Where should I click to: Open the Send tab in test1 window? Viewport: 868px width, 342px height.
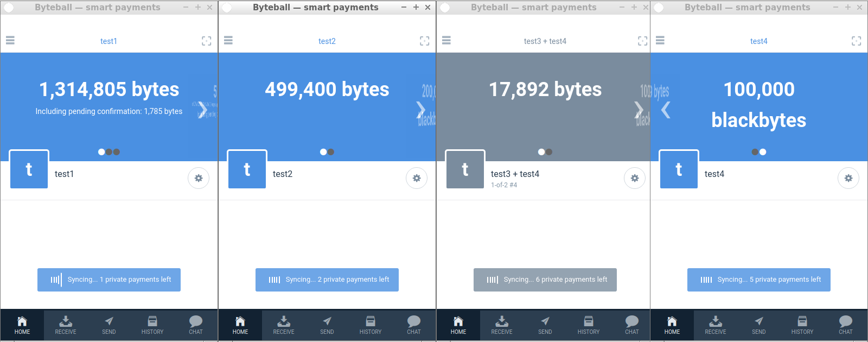(109, 325)
